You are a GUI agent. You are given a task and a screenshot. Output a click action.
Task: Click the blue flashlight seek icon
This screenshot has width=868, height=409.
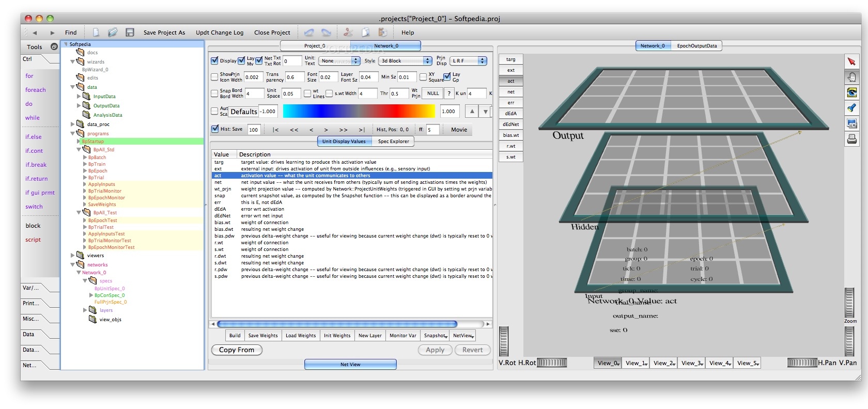(851, 108)
